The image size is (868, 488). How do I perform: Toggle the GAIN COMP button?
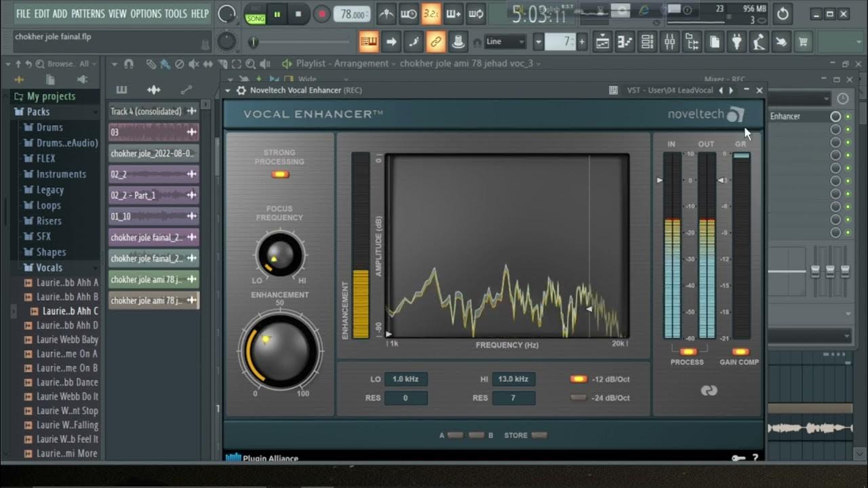coord(741,352)
